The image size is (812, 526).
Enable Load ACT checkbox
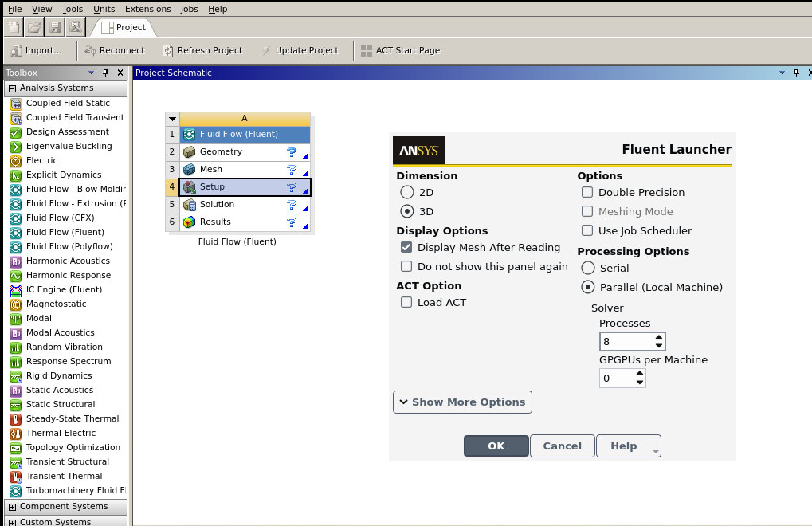(406, 302)
